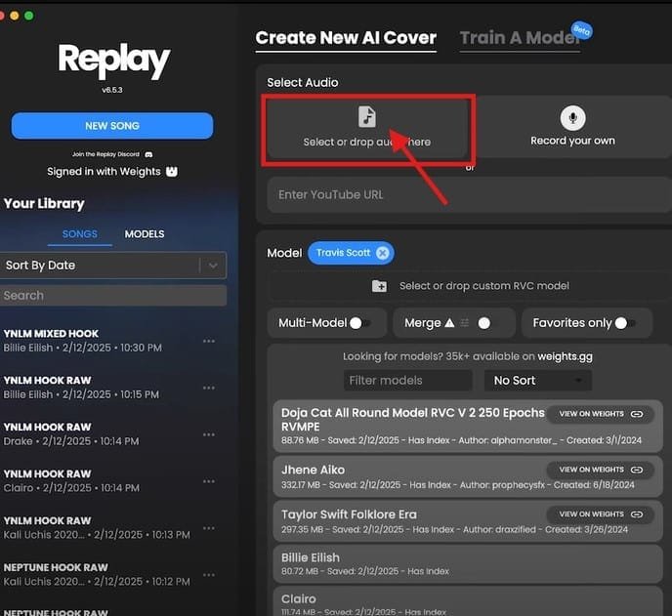Open YNLM HOOK RAW by Kali Uchis

tap(99, 527)
